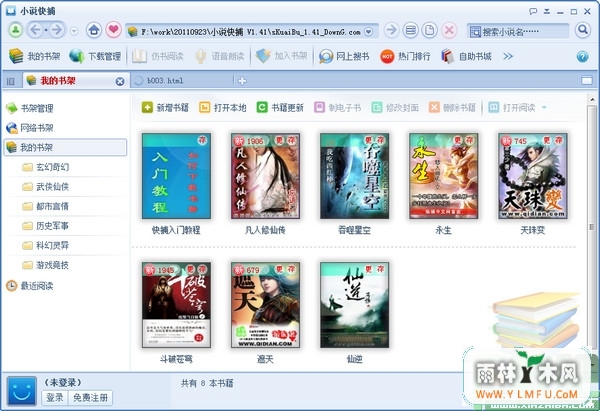Screen dimensions: 600x411
Task: Add a new tab with plus button
Action: [x=242, y=81]
